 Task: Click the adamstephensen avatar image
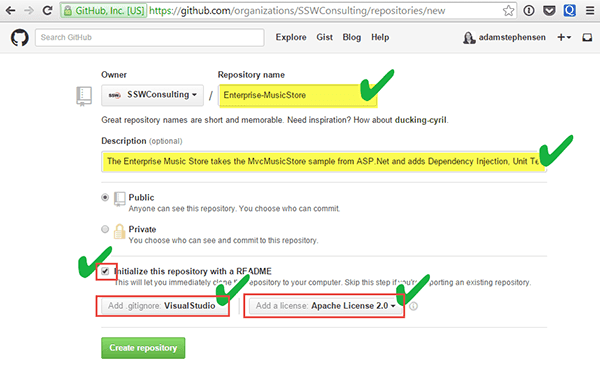469,37
